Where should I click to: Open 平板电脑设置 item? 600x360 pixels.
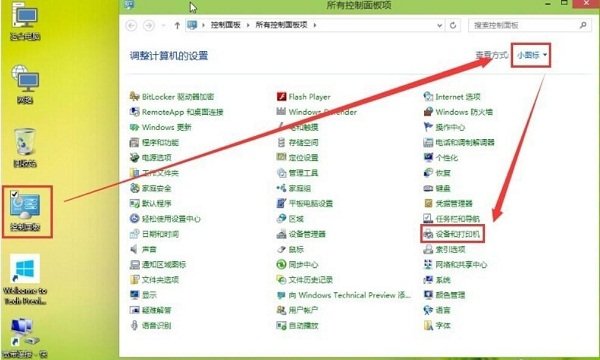click(305, 204)
